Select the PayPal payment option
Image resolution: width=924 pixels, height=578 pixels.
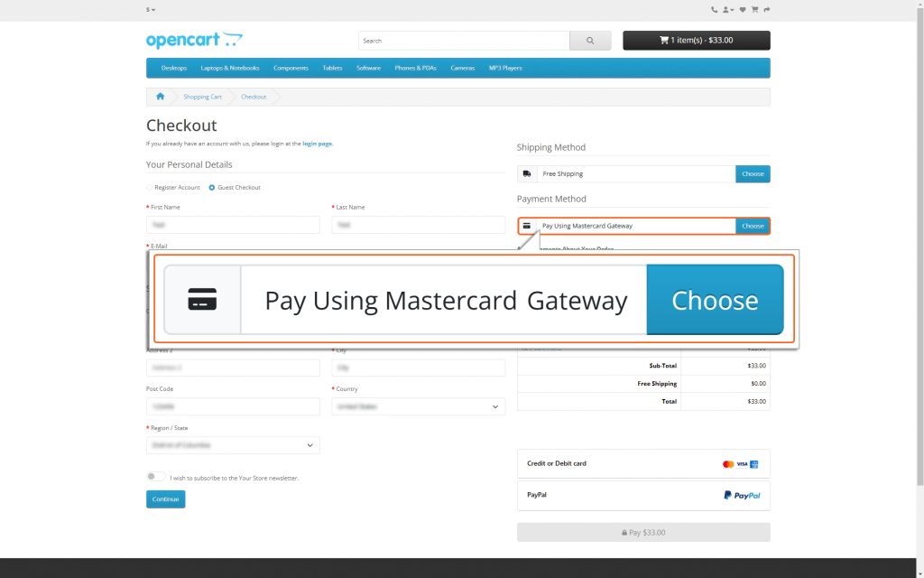coord(643,495)
